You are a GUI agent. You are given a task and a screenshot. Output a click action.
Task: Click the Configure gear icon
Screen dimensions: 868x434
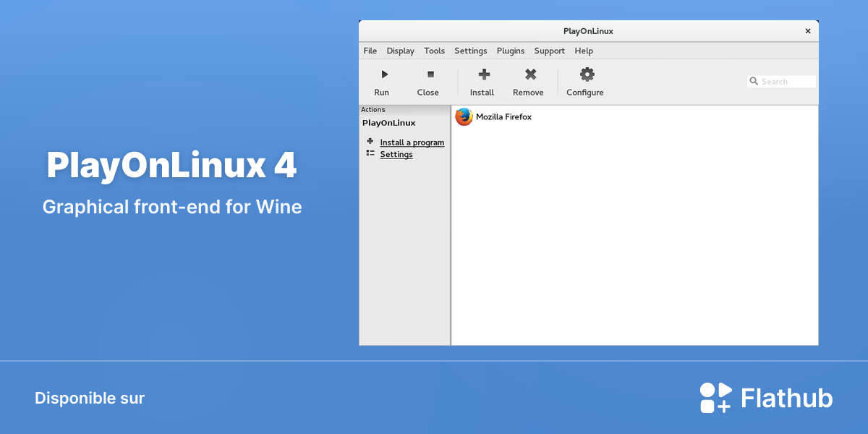(587, 74)
